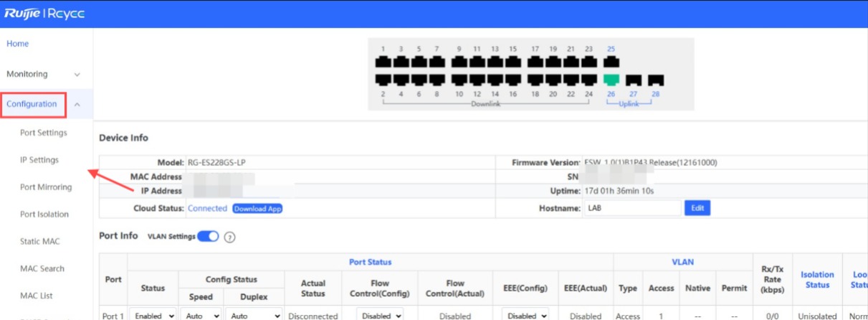Click the Ruijie Reyee logo
Screen dimensions: 868x320
click(44, 14)
